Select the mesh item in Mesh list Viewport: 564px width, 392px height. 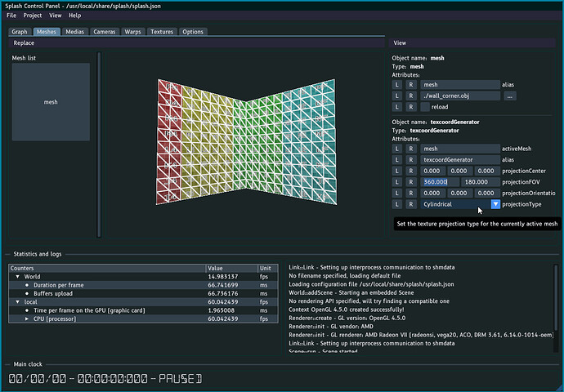pos(51,102)
